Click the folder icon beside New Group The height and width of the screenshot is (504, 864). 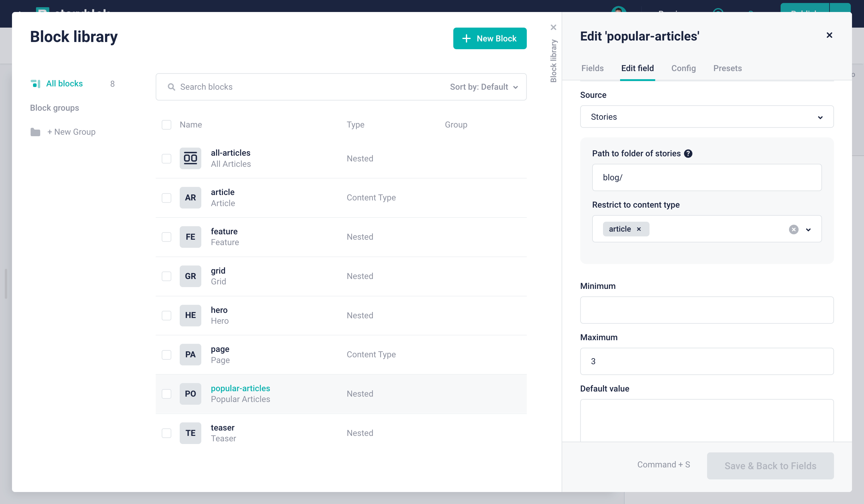35,132
